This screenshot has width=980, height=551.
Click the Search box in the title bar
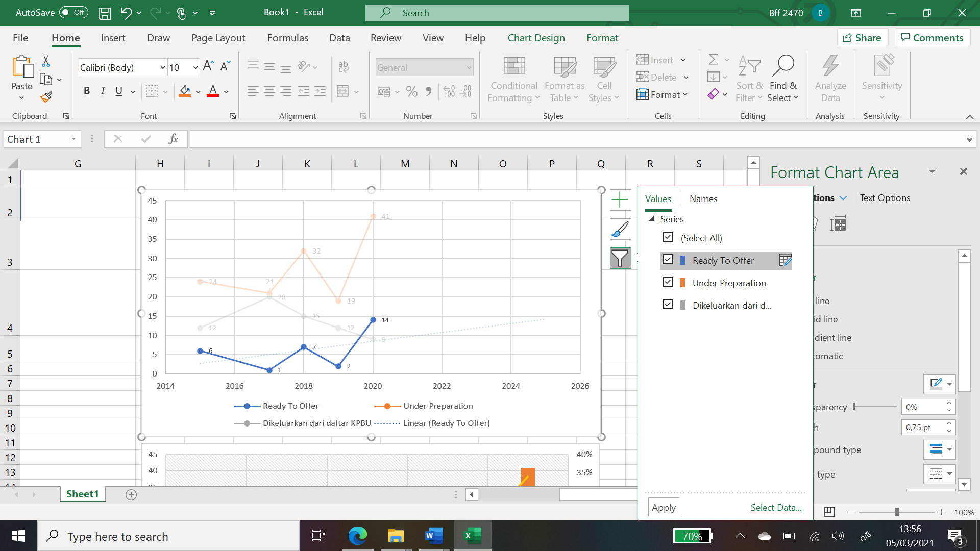point(497,13)
